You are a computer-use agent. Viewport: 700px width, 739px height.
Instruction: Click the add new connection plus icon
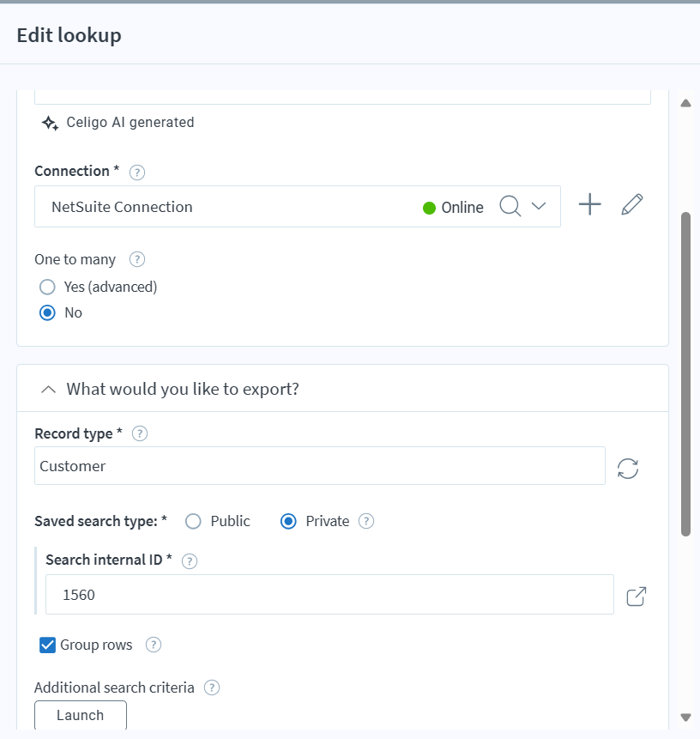[x=590, y=205]
